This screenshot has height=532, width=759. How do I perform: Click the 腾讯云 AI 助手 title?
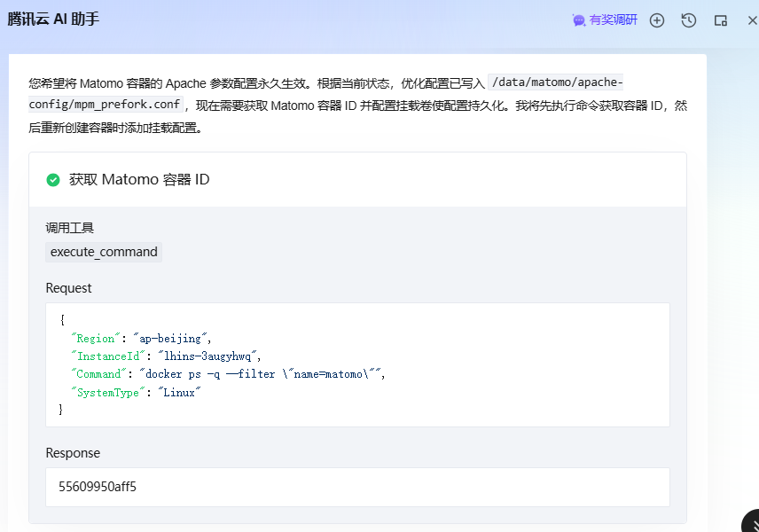tap(53, 20)
